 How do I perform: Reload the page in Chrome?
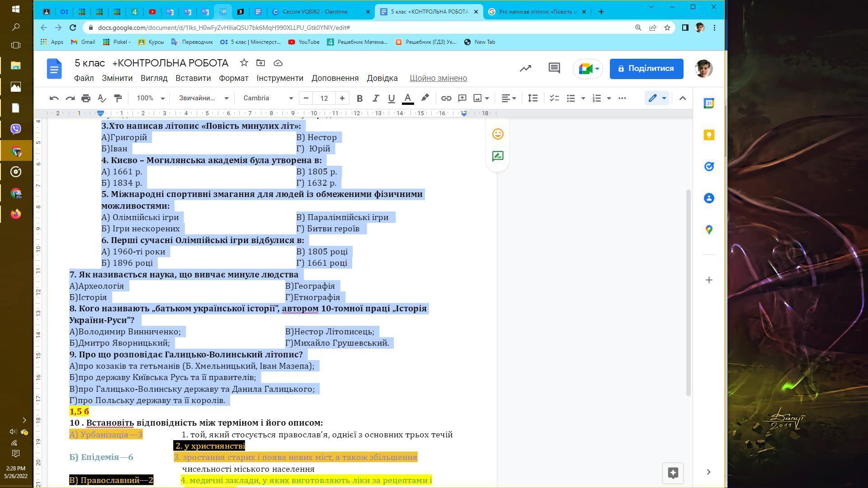tap(73, 28)
